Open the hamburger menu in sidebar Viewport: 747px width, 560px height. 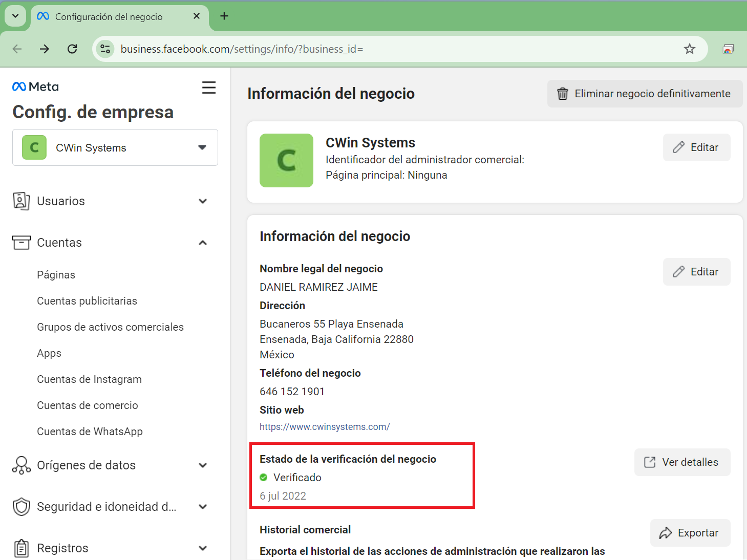point(208,88)
